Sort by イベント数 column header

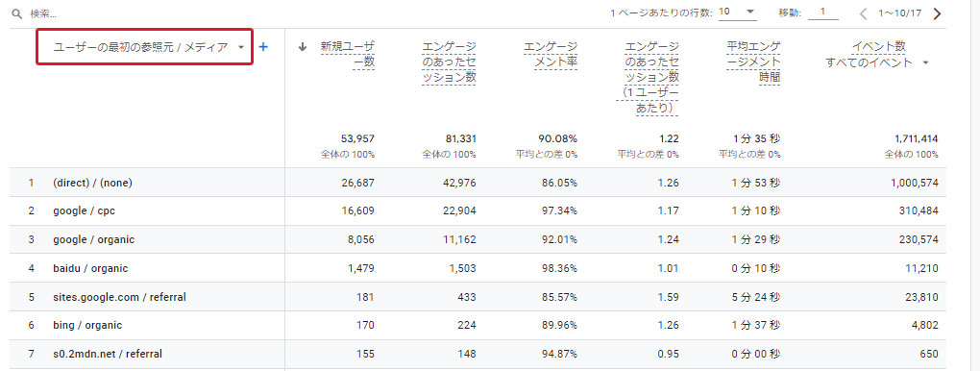coord(879,46)
